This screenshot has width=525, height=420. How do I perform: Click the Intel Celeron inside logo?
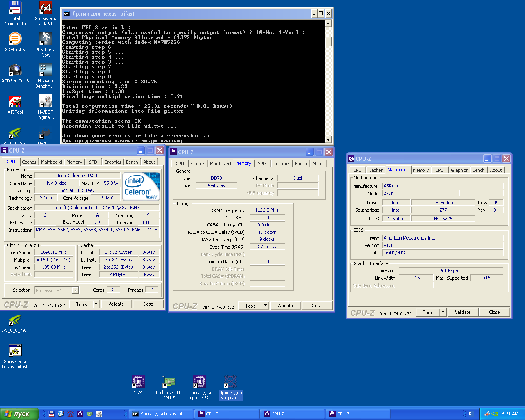pos(141,187)
